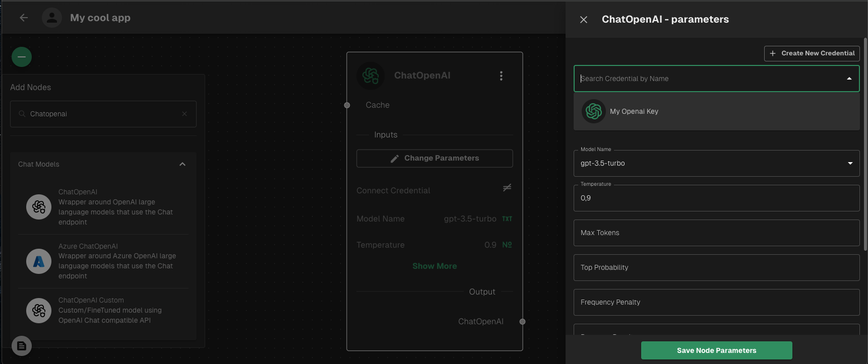Click the green minus collapse button
This screenshot has width=868, height=364.
(22, 57)
